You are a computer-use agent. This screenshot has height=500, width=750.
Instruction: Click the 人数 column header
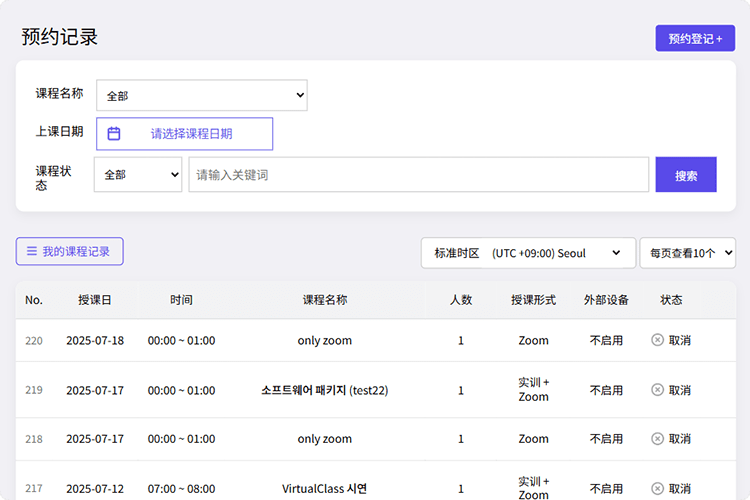[461, 300]
